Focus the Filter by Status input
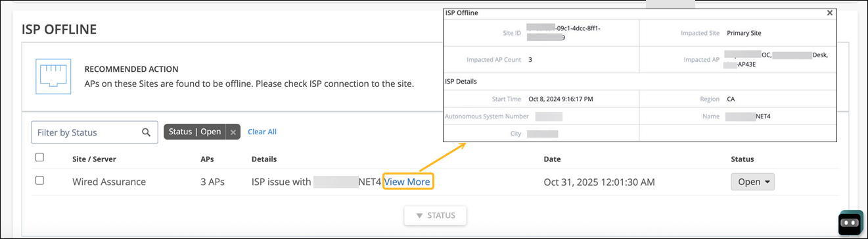 click(95, 132)
